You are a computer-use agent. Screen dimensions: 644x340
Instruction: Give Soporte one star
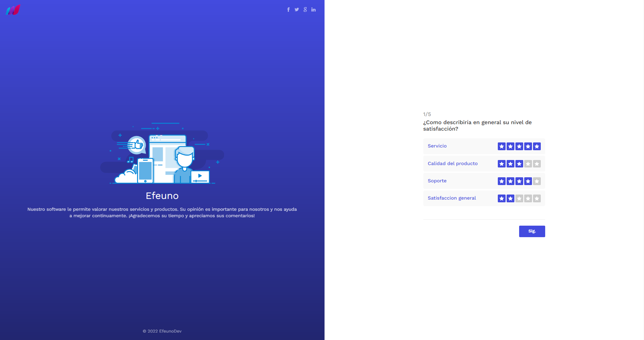coord(502,181)
